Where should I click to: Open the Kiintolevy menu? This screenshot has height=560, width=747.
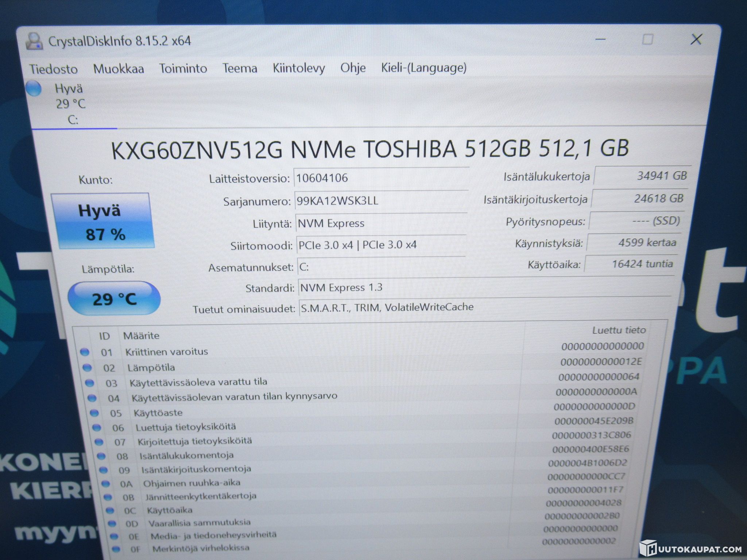click(299, 68)
